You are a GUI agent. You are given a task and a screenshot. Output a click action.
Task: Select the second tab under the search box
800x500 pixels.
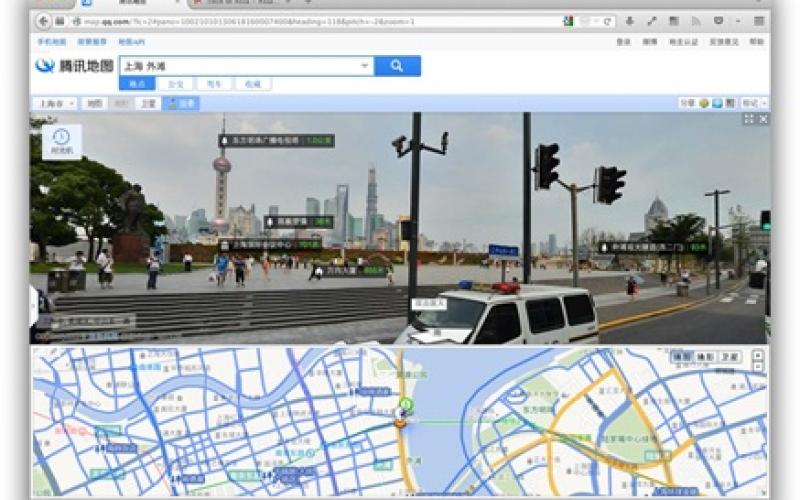tap(175, 84)
